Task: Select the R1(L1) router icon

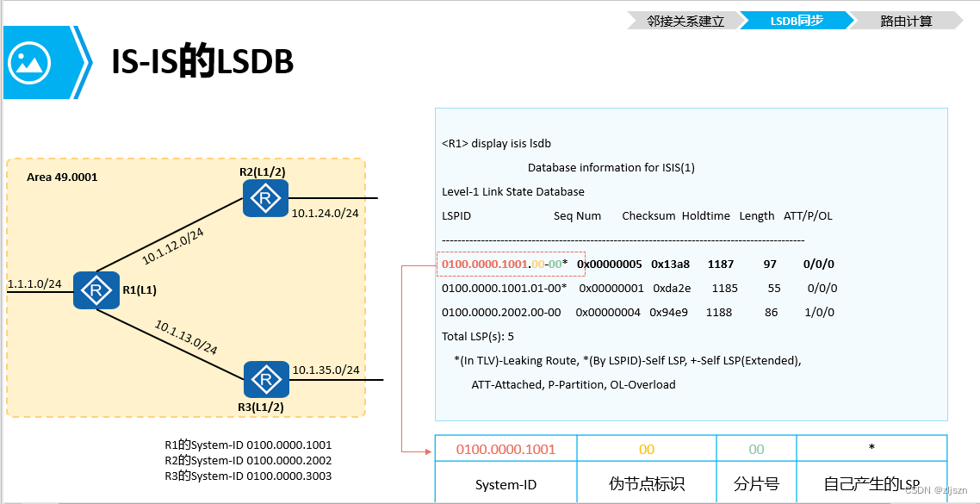Action: pos(96,290)
